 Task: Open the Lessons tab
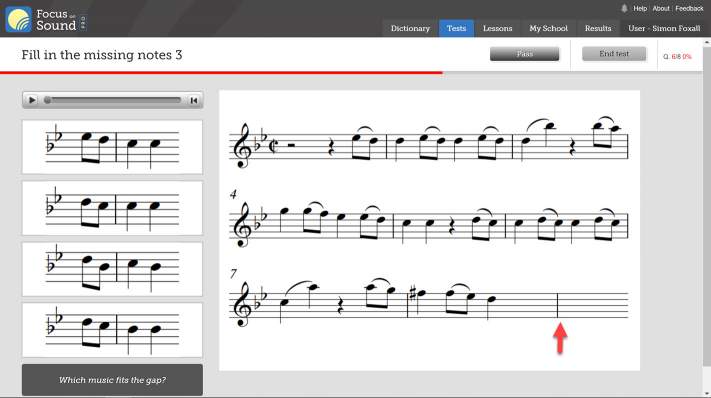(x=497, y=28)
